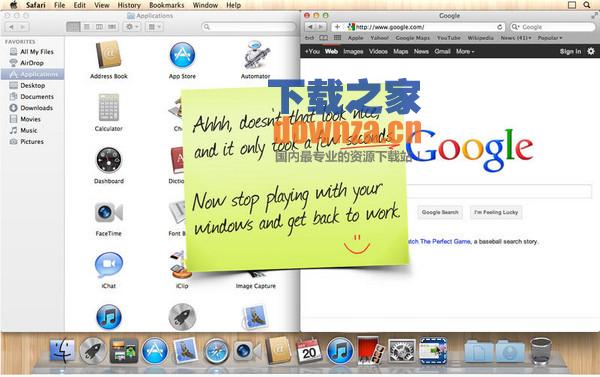Select AirDrop in the Finder sidebar
600x377 pixels.
point(32,63)
